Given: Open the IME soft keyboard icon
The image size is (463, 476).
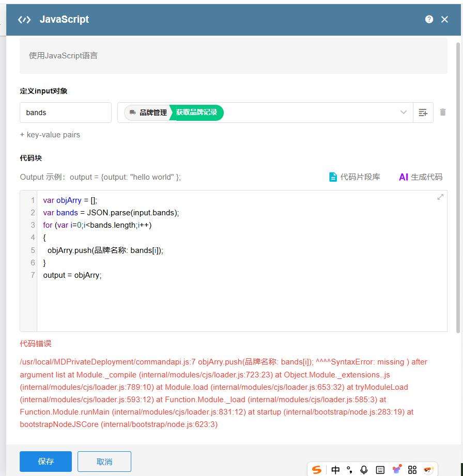Looking at the screenshot, I should [x=380, y=469].
